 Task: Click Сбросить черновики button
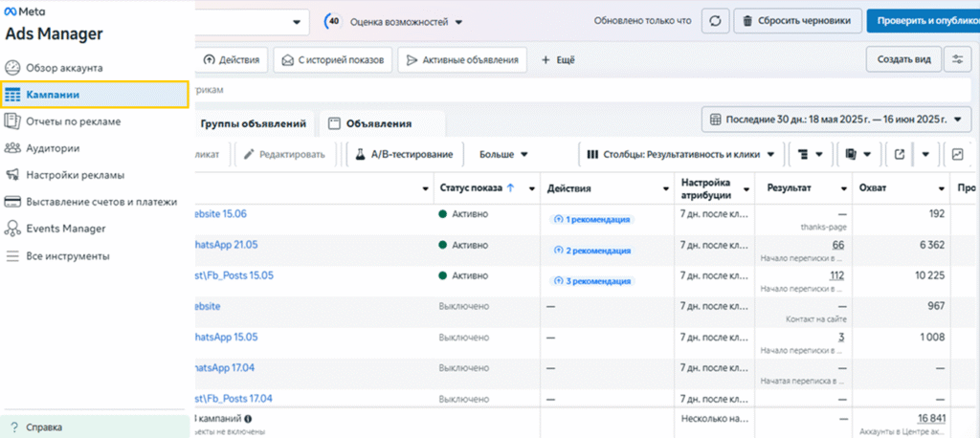797,21
